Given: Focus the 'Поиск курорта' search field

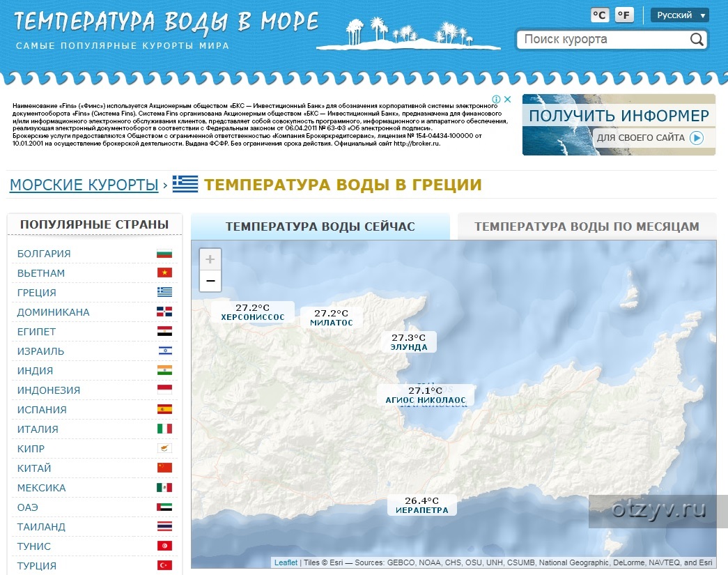Looking at the screenshot, I should 603,40.
